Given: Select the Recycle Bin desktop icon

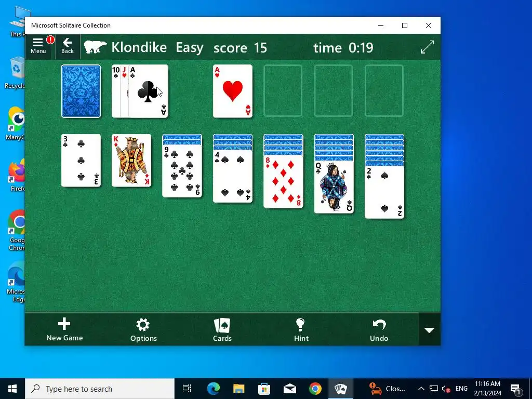Looking at the screenshot, I should point(15,73).
